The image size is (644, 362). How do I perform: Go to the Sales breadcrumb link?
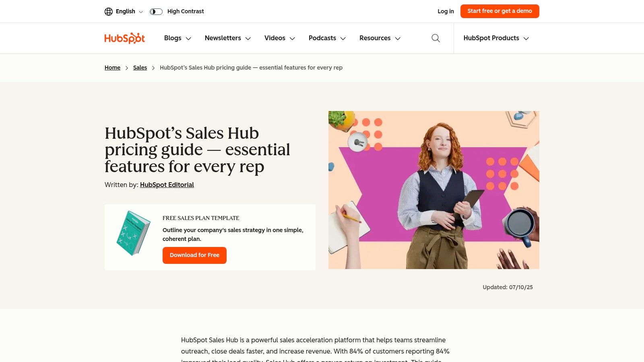coord(140,68)
